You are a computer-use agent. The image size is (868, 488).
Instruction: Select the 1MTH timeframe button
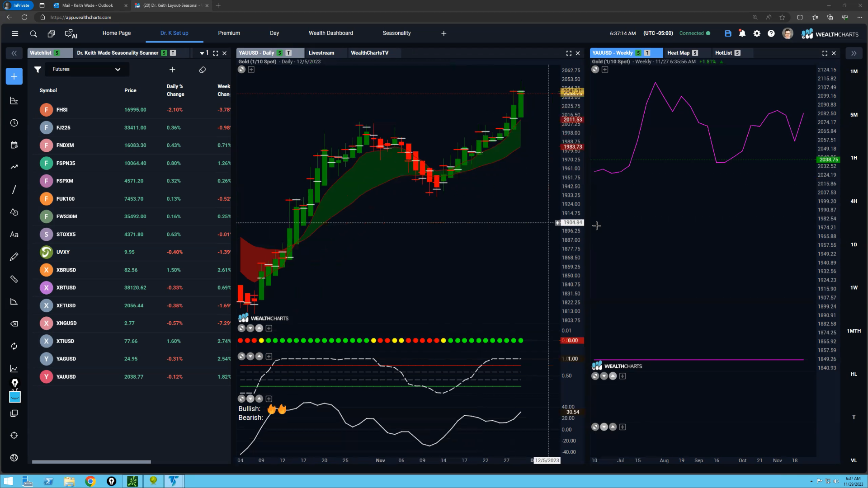854,331
